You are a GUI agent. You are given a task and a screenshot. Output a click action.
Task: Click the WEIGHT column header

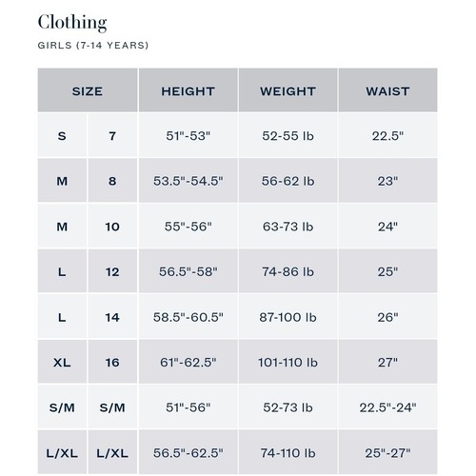point(288,90)
